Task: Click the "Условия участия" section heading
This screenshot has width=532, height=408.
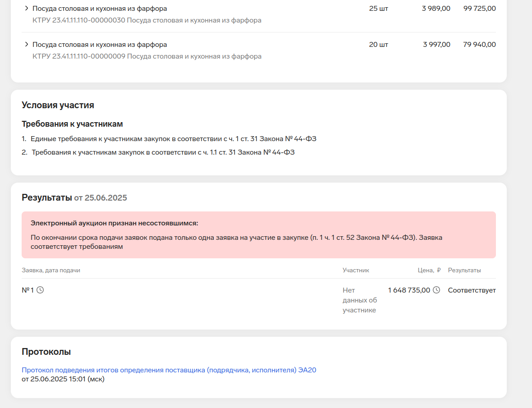Action: tap(58, 105)
